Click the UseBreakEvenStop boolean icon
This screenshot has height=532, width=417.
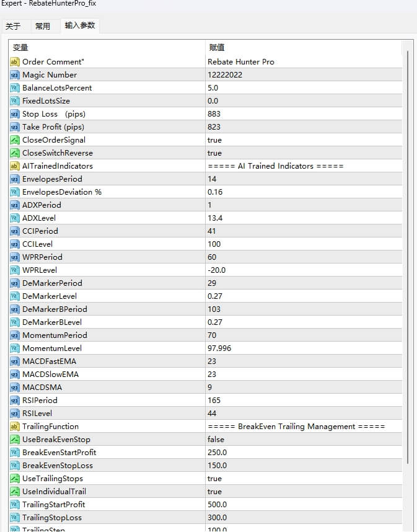(x=15, y=440)
